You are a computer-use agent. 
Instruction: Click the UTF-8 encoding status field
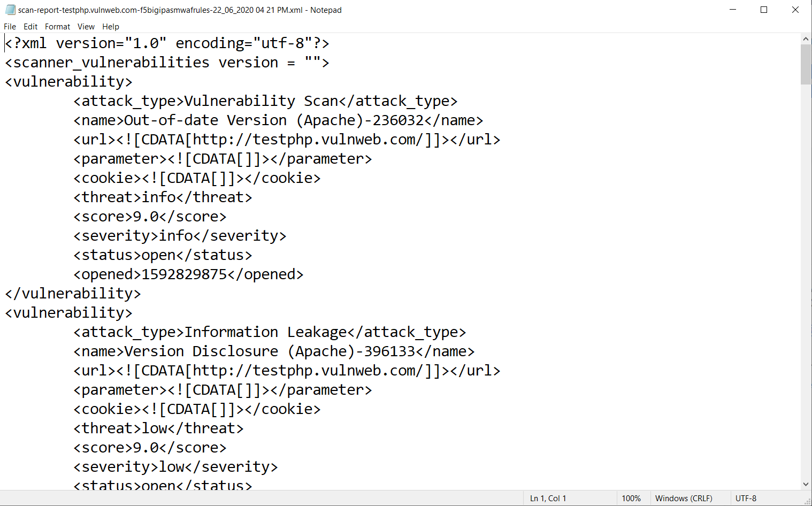click(746, 499)
